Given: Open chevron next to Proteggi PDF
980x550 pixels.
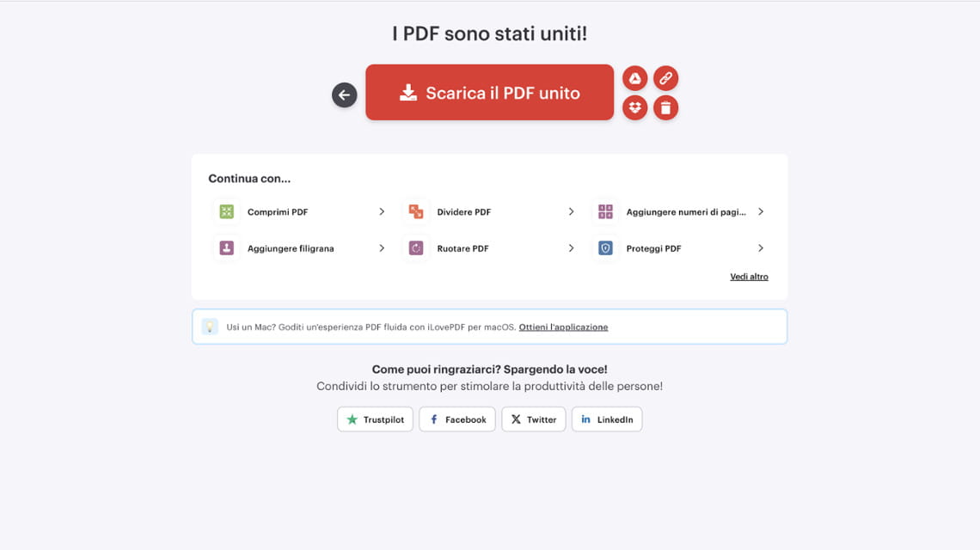Looking at the screenshot, I should pos(761,248).
